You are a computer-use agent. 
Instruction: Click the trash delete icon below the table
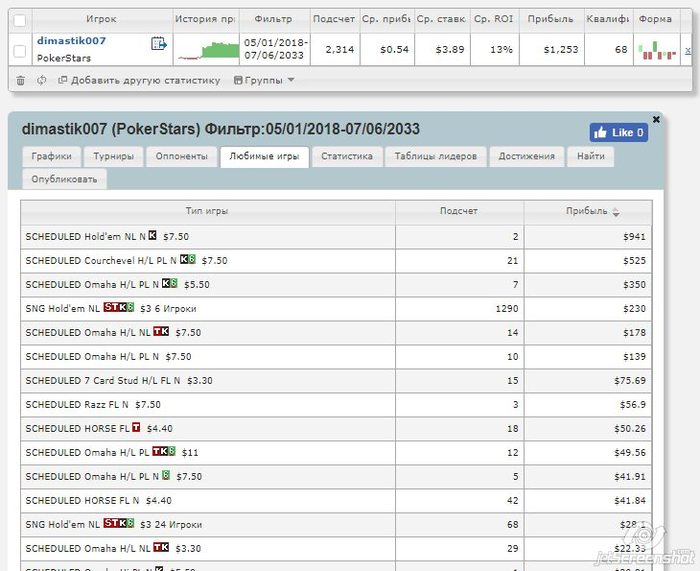[21, 80]
